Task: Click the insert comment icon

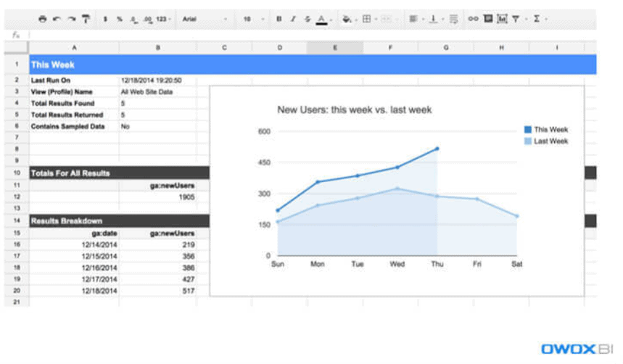Action: [x=488, y=19]
